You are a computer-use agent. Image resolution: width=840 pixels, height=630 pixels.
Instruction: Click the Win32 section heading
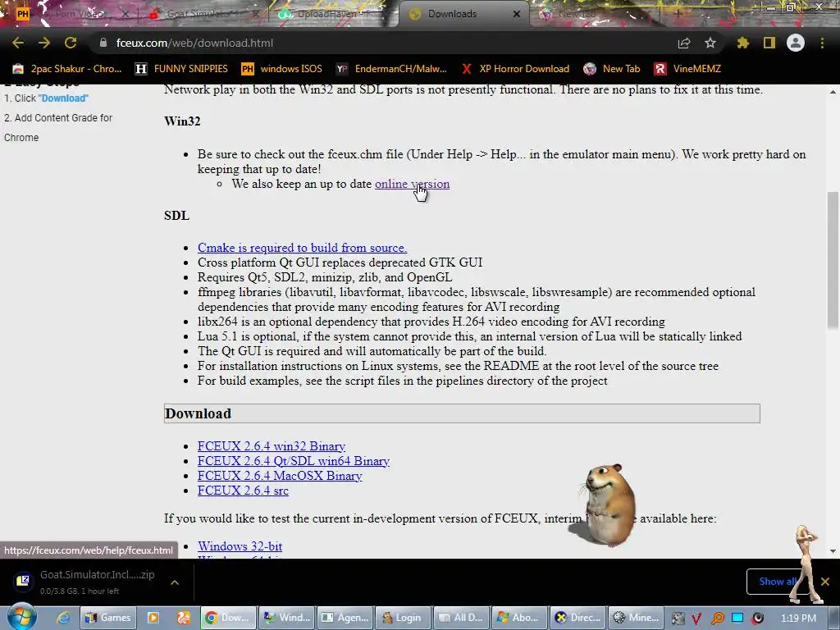pyautogui.click(x=182, y=121)
